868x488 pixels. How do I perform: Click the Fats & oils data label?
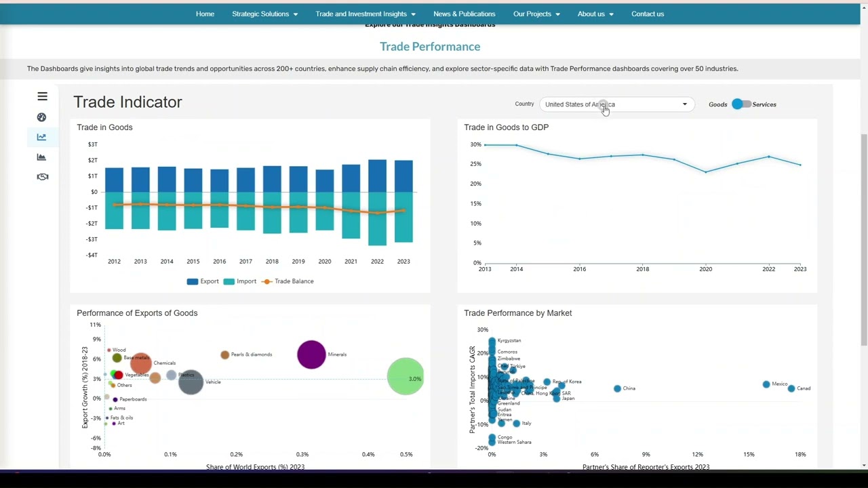(121, 418)
